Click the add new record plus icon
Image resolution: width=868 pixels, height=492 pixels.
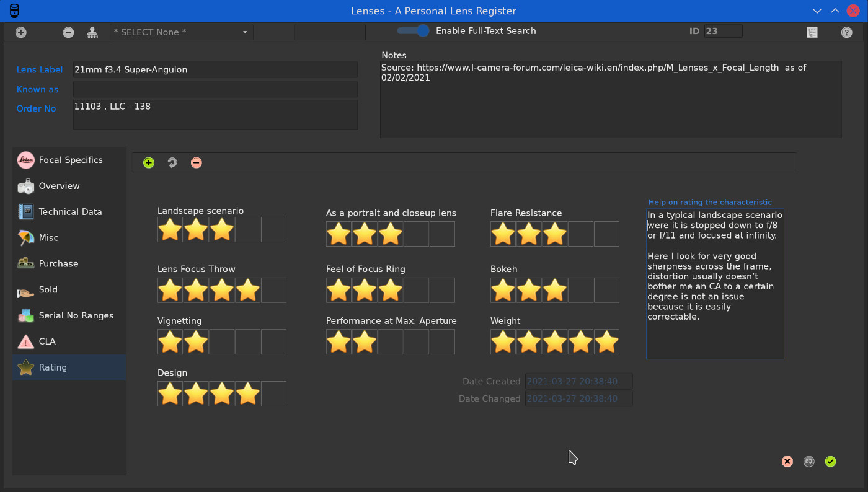tap(21, 32)
